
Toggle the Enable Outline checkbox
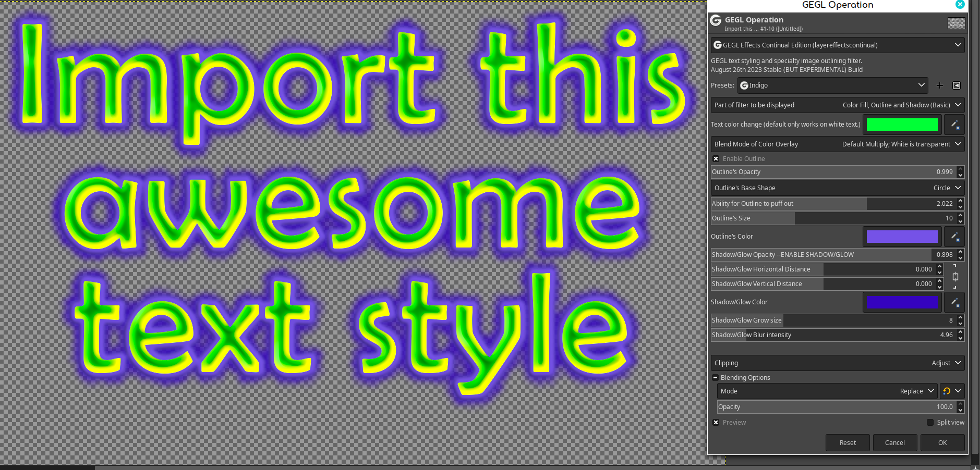click(716, 159)
